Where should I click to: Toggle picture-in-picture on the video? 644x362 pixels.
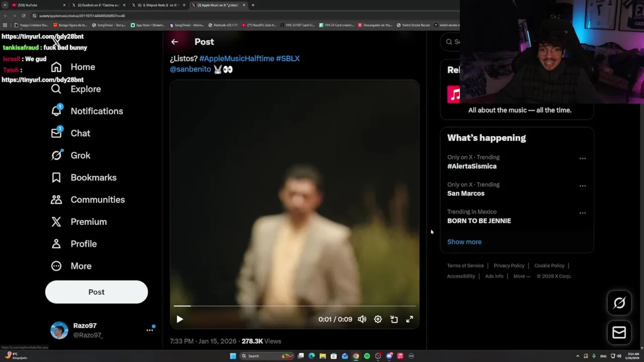(394, 319)
